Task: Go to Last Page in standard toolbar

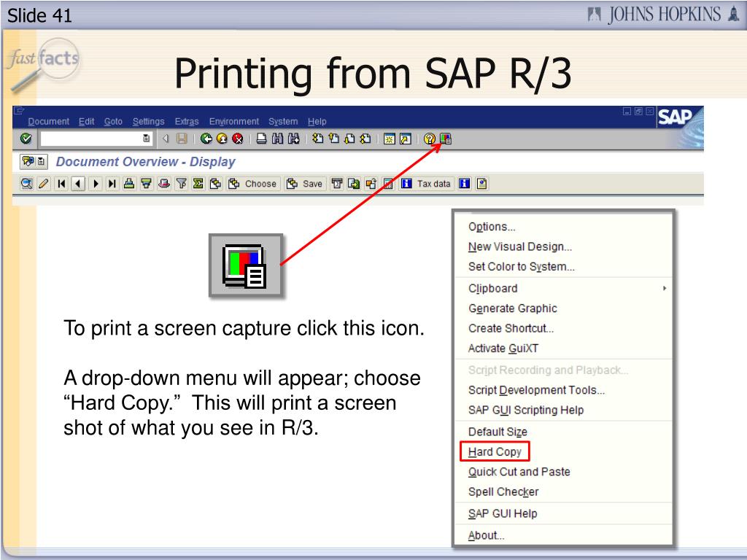Action: click(x=365, y=139)
